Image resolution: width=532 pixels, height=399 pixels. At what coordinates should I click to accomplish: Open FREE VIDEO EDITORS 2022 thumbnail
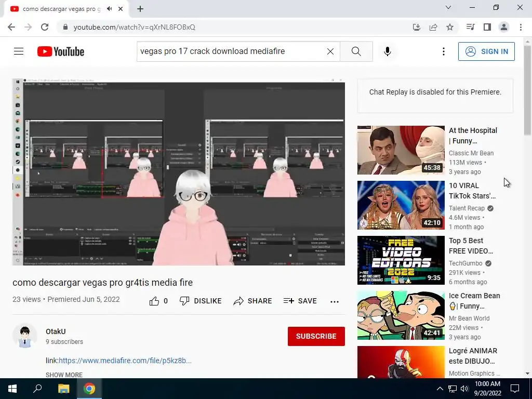tap(401, 260)
